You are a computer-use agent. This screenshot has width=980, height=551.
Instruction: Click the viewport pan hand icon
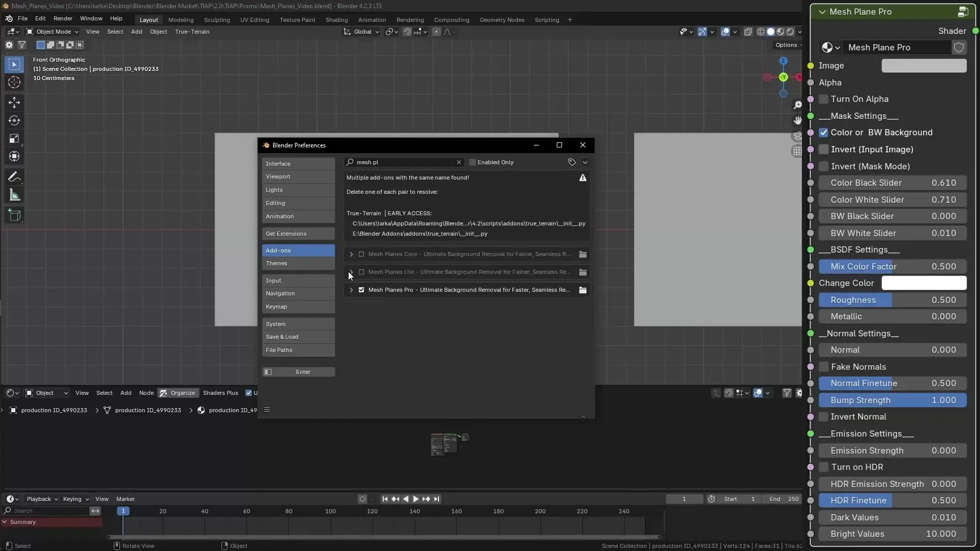coord(797,121)
